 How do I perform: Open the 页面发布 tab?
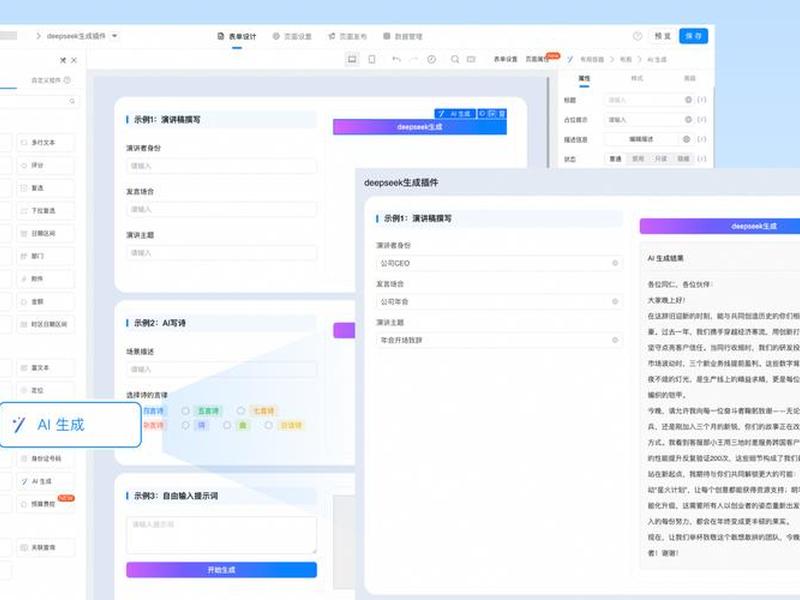coord(347,36)
